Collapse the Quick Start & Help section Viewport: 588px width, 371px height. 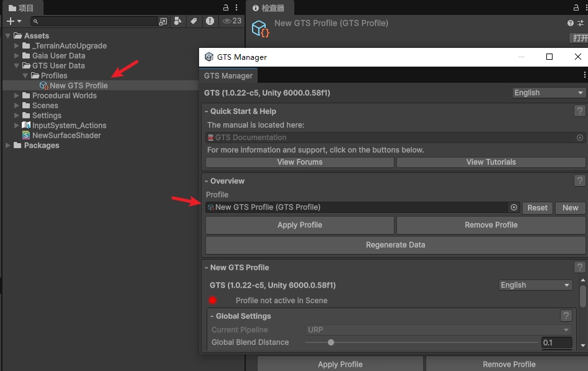pyautogui.click(x=206, y=111)
